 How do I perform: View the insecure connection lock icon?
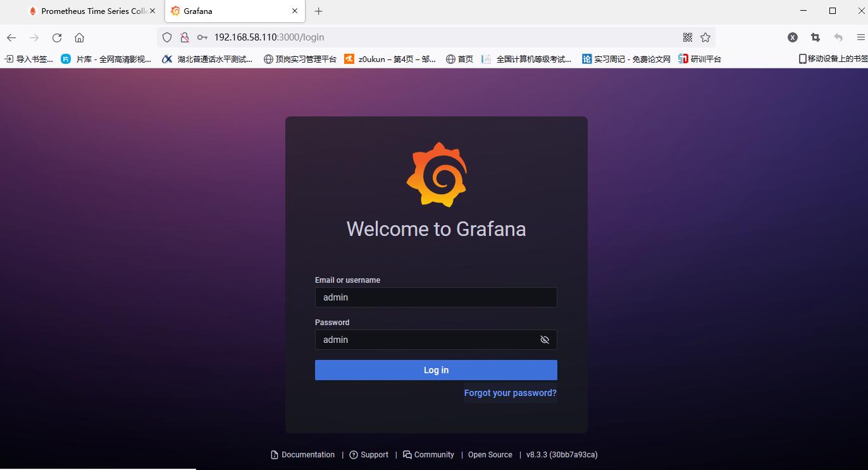coord(185,37)
